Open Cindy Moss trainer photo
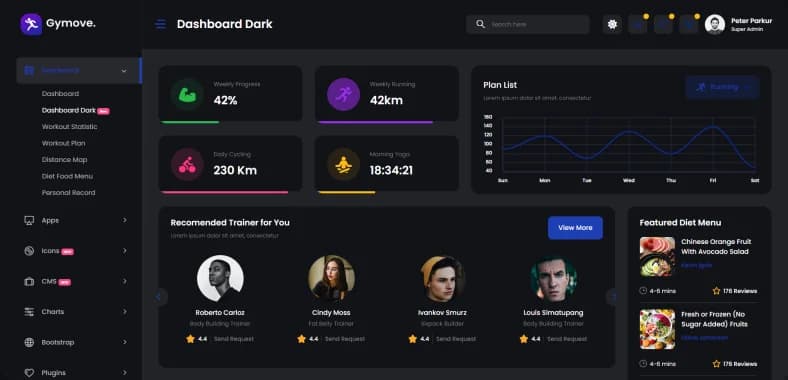The image size is (788, 380). (x=331, y=278)
